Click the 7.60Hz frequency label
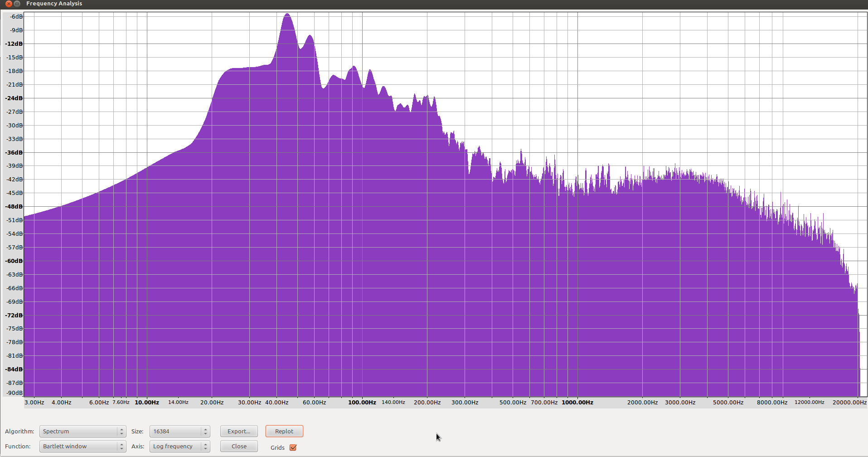The width and height of the screenshot is (868, 457). pos(121,402)
